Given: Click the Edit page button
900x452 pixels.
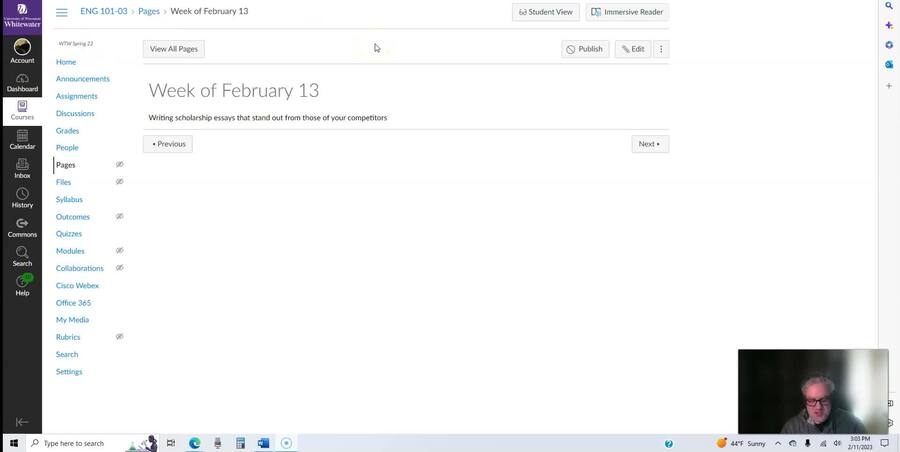Looking at the screenshot, I should tap(633, 49).
